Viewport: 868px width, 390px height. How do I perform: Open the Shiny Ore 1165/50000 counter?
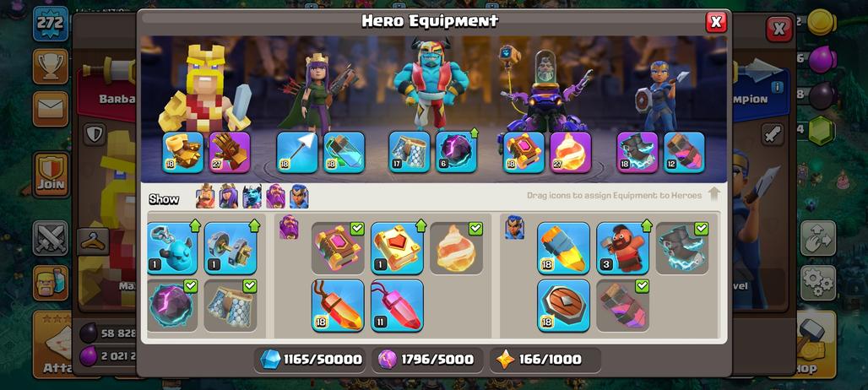(312, 360)
